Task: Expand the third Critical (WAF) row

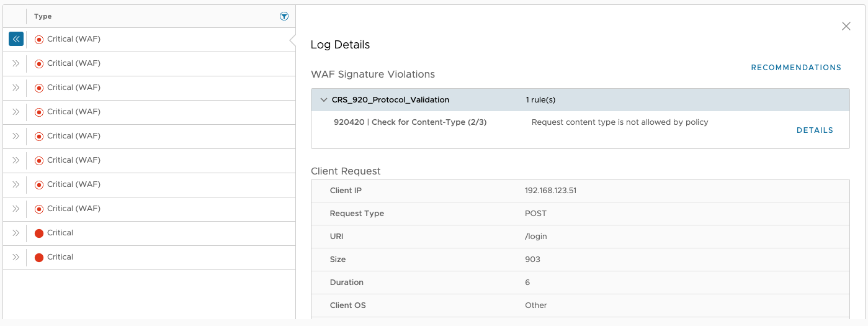Action: coord(16,88)
